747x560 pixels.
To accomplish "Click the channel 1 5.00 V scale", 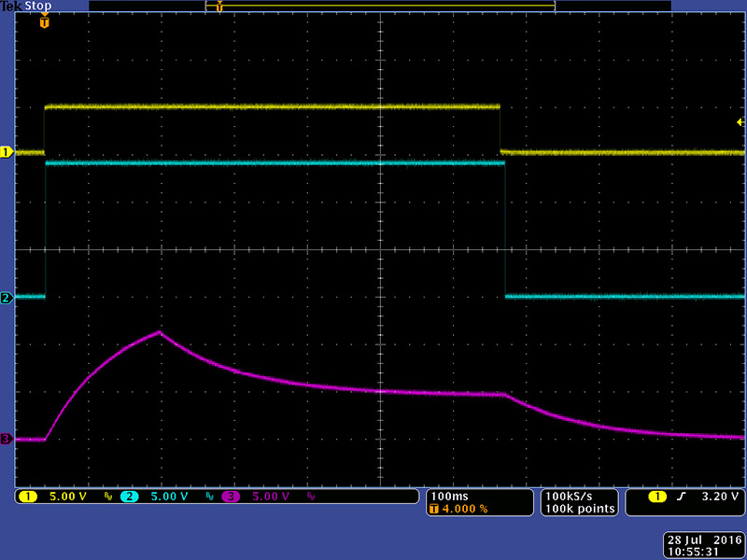I will [68, 497].
